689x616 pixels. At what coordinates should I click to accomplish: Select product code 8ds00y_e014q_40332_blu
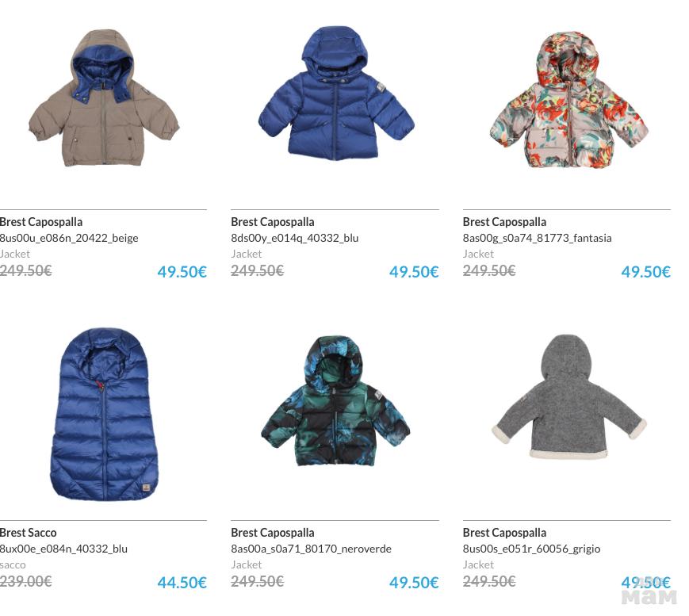295,238
